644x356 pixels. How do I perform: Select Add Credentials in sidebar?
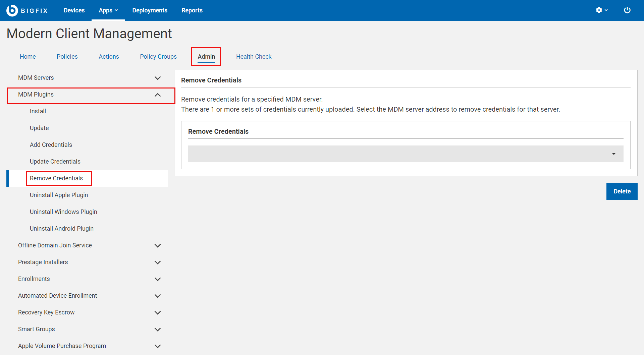pos(51,145)
